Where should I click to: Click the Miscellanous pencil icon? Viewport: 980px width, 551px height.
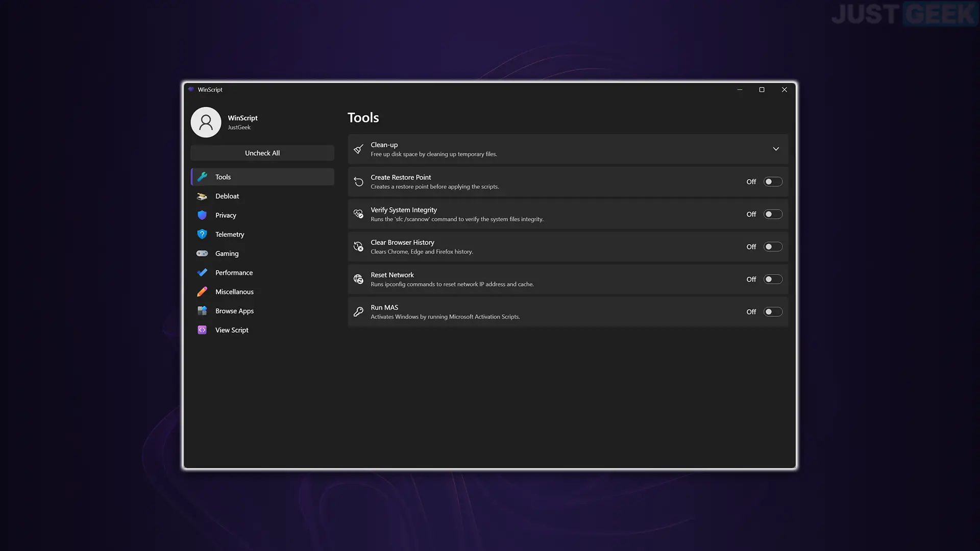(x=202, y=292)
